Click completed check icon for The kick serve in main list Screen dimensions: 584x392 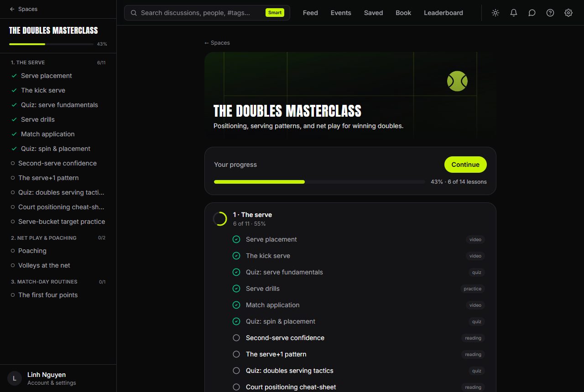click(236, 256)
